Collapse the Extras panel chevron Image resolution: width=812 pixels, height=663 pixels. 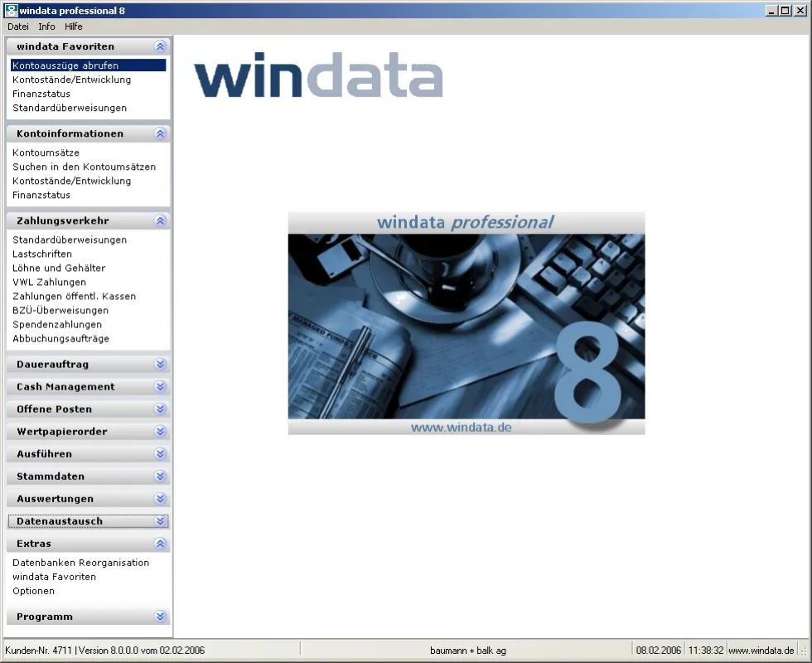point(160,544)
